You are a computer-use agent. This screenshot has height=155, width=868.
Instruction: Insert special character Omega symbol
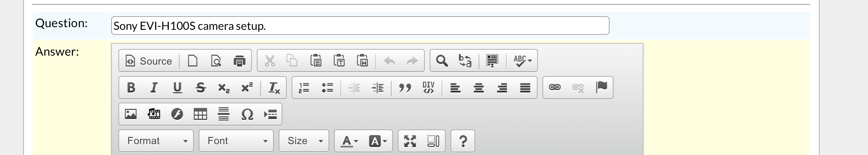(x=247, y=114)
